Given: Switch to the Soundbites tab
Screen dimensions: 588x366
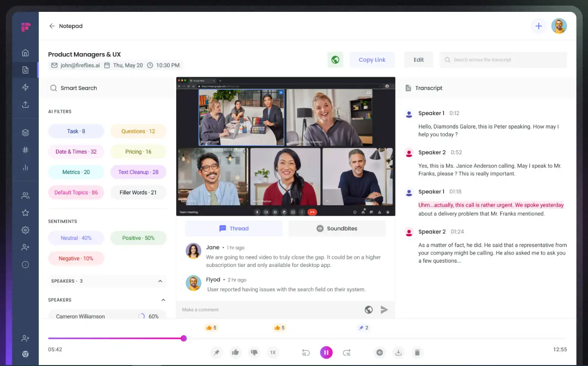Looking at the screenshot, I should click(x=337, y=228).
